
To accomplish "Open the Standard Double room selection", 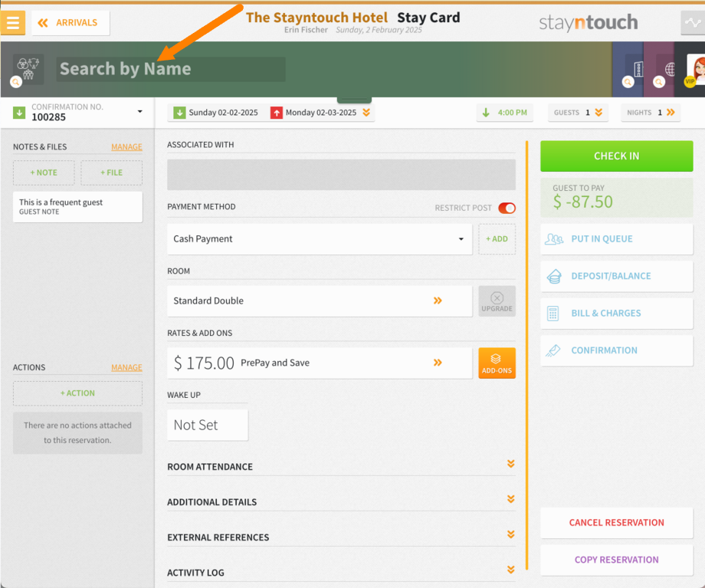I will click(x=320, y=301).
